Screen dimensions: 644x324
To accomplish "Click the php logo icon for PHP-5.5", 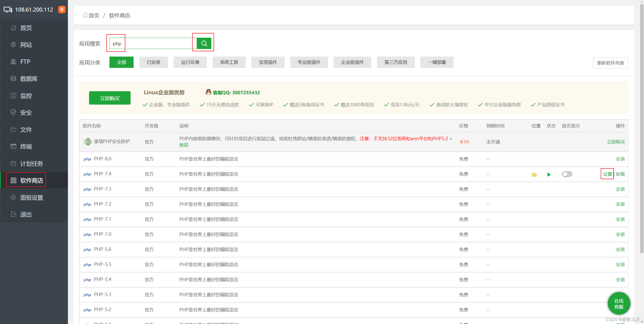I will pyautogui.click(x=87, y=265).
